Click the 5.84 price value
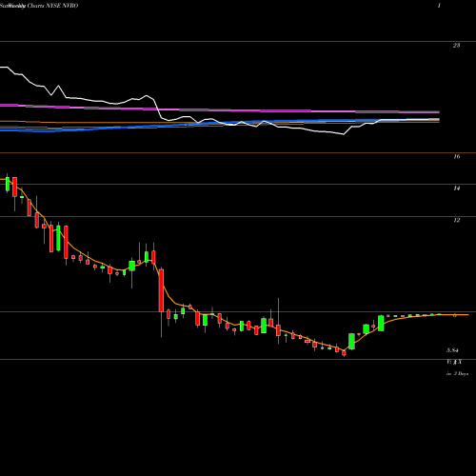 tap(452, 350)
